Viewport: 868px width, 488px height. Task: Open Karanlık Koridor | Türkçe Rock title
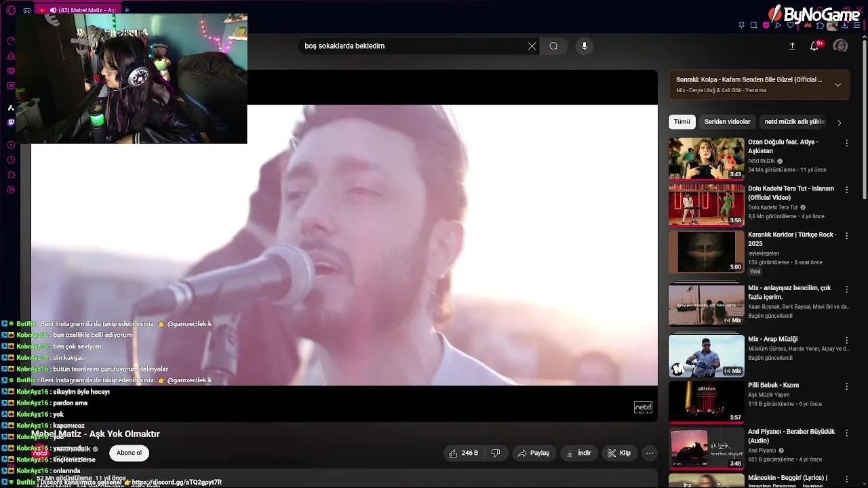coord(792,239)
